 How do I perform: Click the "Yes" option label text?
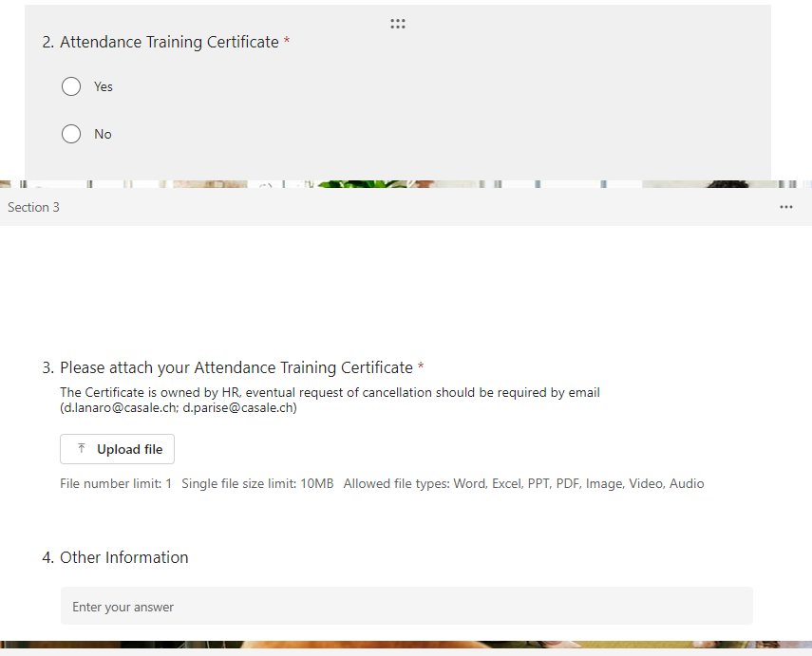click(x=103, y=86)
